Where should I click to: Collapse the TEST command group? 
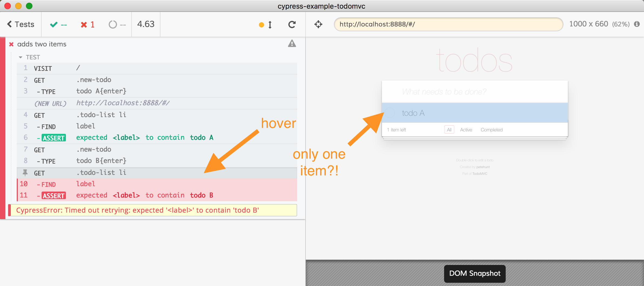[x=21, y=57]
